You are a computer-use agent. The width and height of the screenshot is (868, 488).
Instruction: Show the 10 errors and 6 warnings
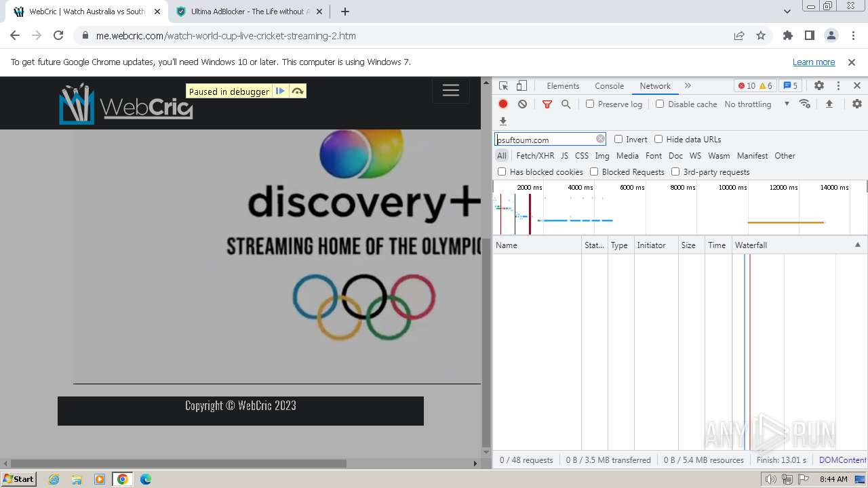(756, 85)
